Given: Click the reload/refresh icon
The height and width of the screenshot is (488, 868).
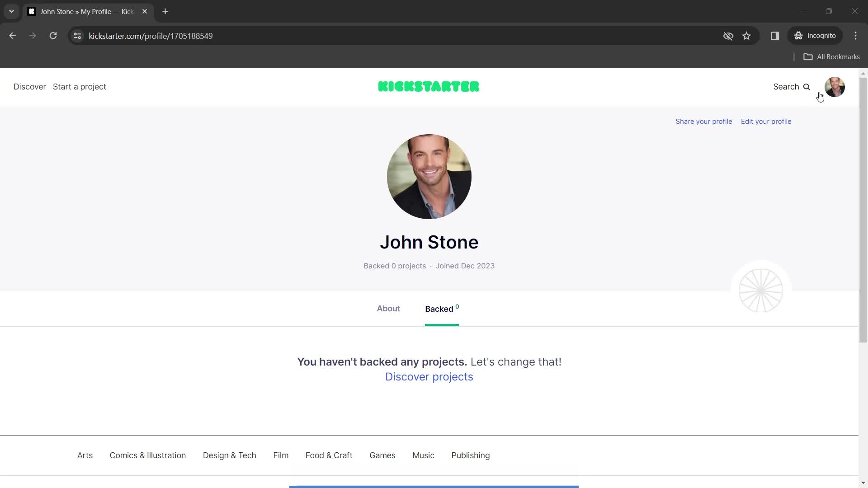Looking at the screenshot, I should tap(53, 36).
